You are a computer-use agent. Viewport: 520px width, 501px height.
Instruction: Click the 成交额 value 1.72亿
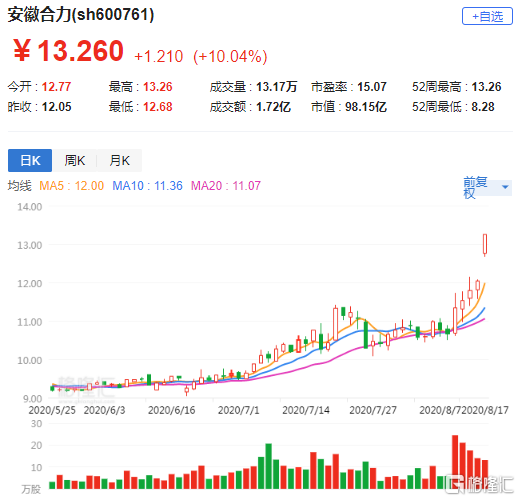point(273,107)
